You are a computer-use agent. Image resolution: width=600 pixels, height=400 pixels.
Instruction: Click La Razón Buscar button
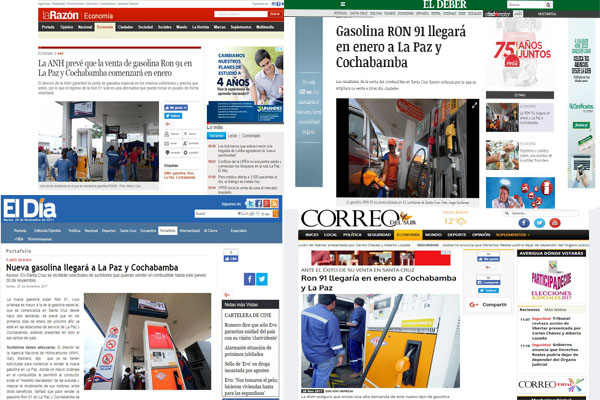[x=275, y=14]
